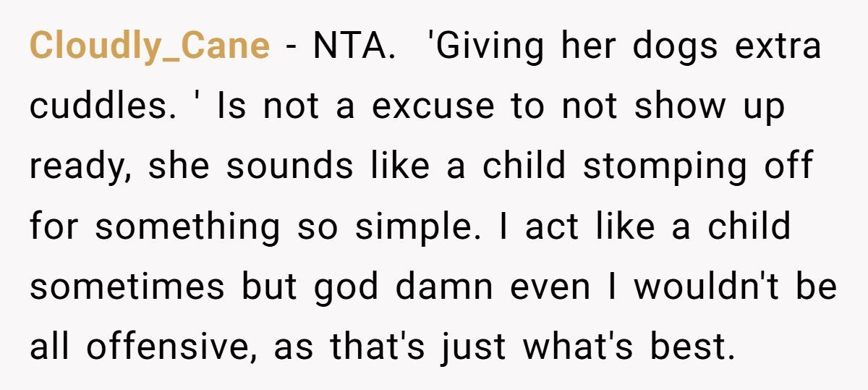Click the NTA verdict text

click(x=353, y=46)
